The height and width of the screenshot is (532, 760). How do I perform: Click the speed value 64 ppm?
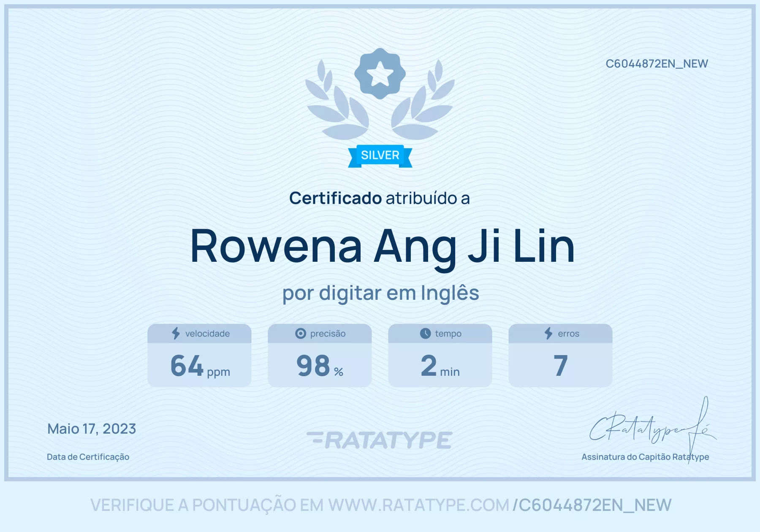(x=200, y=366)
